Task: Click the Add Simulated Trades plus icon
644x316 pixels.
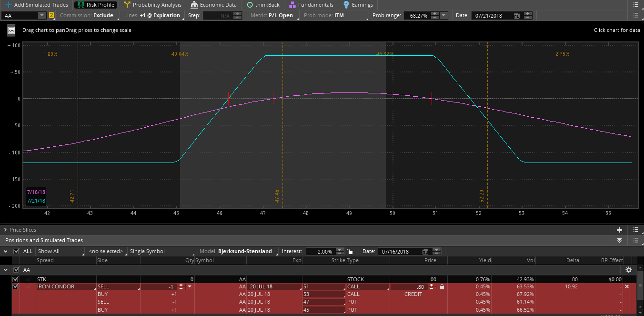Action: coord(8,5)
